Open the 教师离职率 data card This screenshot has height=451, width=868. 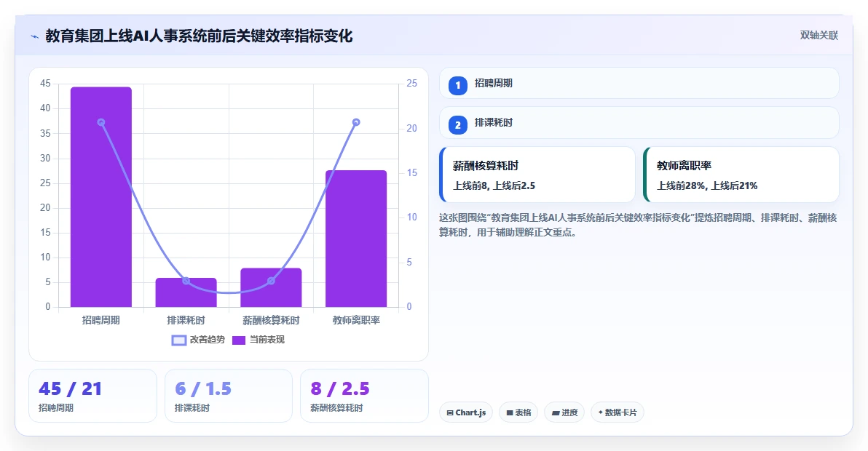point(741,175)
